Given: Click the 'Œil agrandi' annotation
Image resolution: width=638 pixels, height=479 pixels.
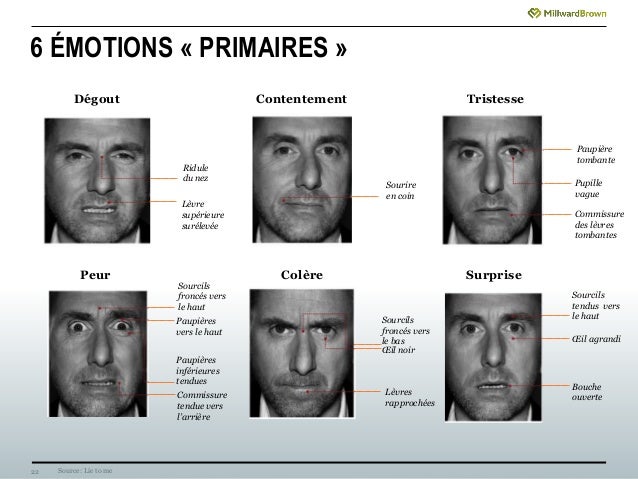Looking at the screenshot, I should click(x=596, y=339).
